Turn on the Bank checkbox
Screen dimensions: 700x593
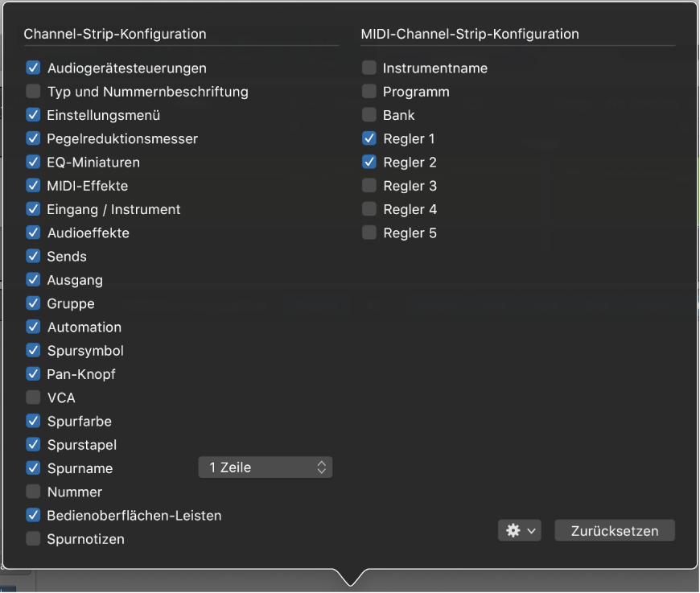pos(369,115)
